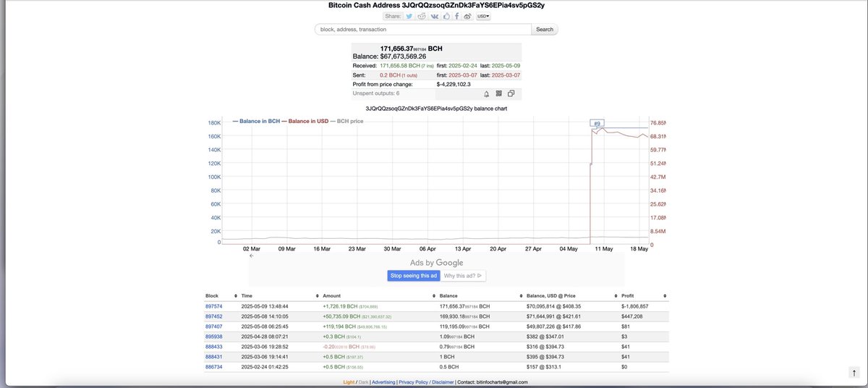Click the bell notification icon

[x=487, y=93]
